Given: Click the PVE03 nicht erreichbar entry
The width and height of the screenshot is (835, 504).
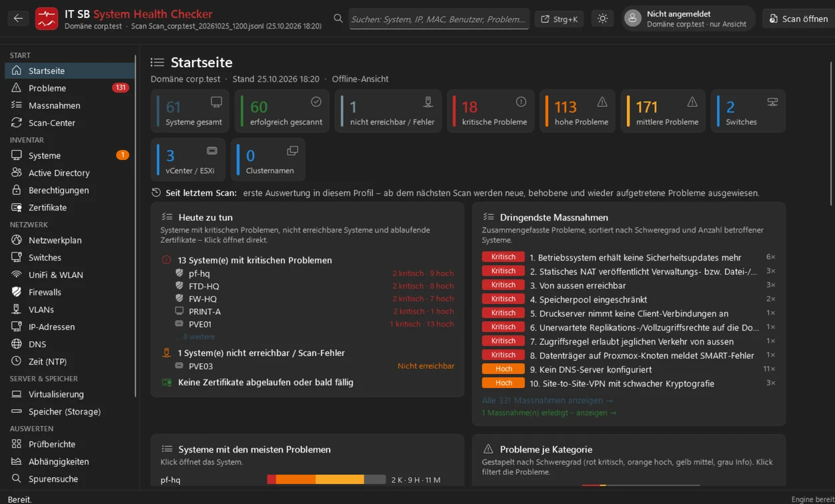Looking at the screenshot, I should pyautogui.click(x=314, y=366).
